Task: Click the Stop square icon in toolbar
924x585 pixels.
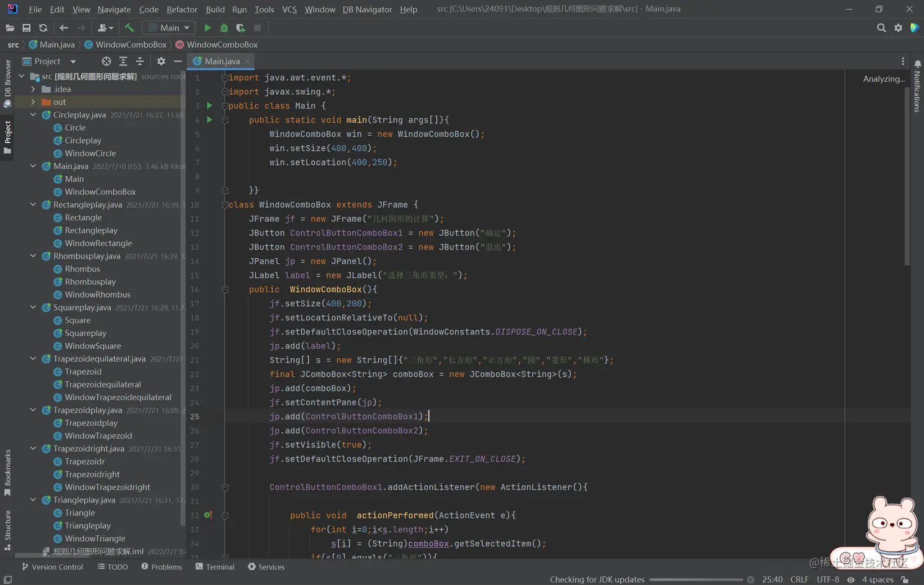Action: (x=257, y=28)
